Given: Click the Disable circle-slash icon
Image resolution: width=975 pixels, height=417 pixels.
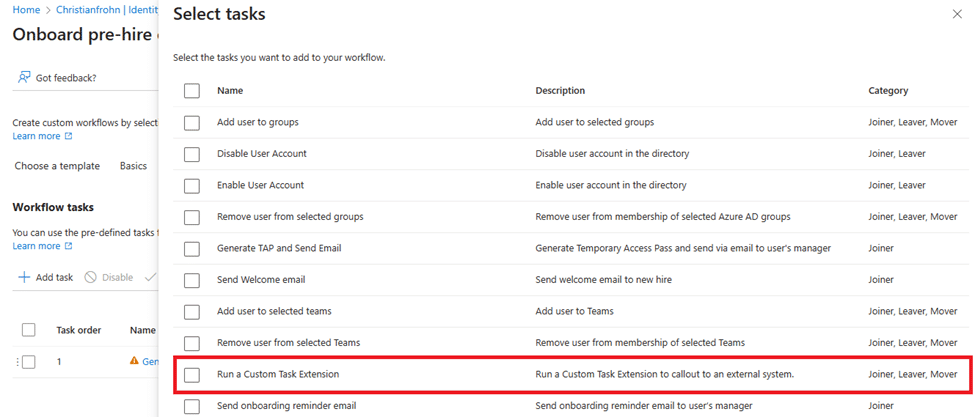Looking at the screenshot, I should [x=90, y=277].
